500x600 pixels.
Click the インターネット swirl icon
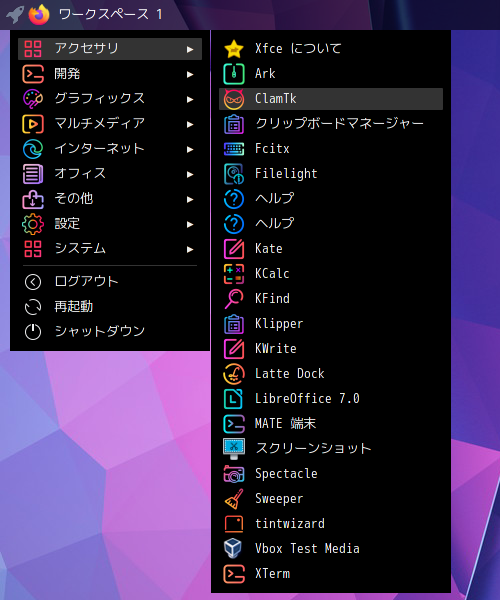pos(33,149)
